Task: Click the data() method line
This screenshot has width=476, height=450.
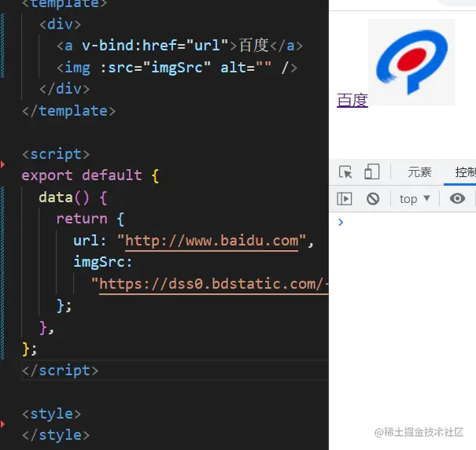Action: (x=73, y=197)
